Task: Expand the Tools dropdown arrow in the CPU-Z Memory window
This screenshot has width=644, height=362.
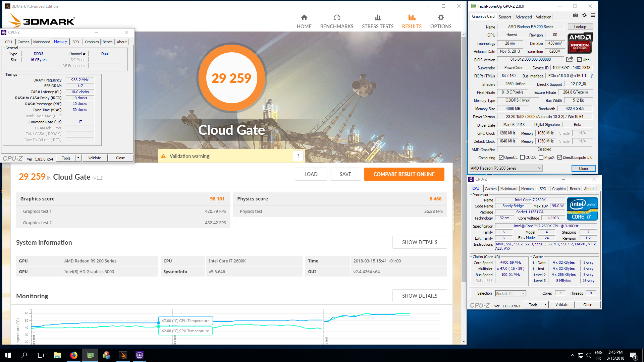Action: click(78, 158)
